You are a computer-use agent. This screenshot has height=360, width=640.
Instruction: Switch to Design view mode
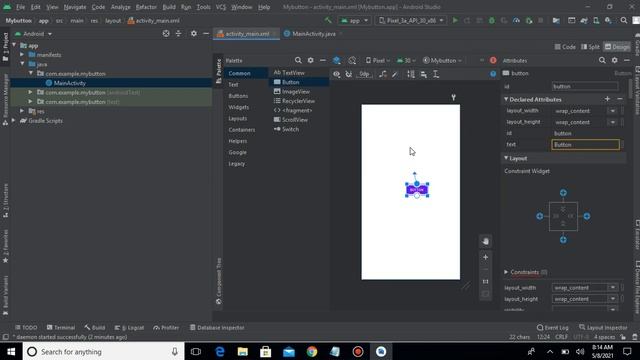pyautogui.click(x=617, y=47)
